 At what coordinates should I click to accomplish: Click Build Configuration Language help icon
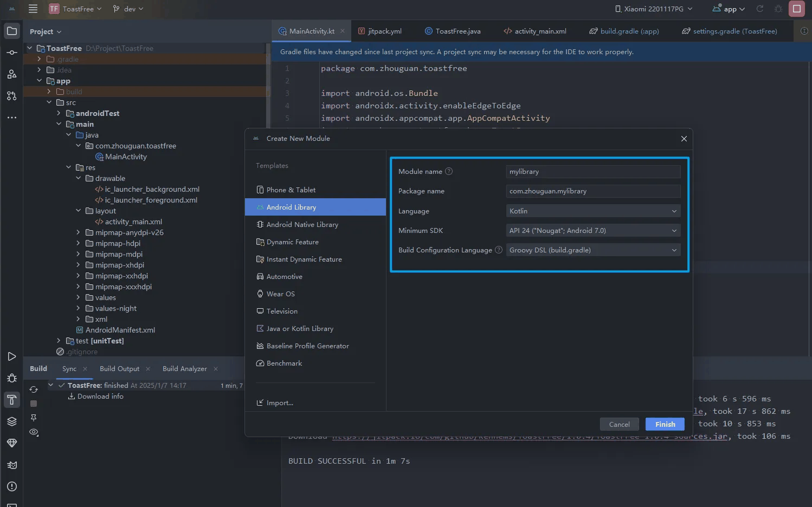499,250
